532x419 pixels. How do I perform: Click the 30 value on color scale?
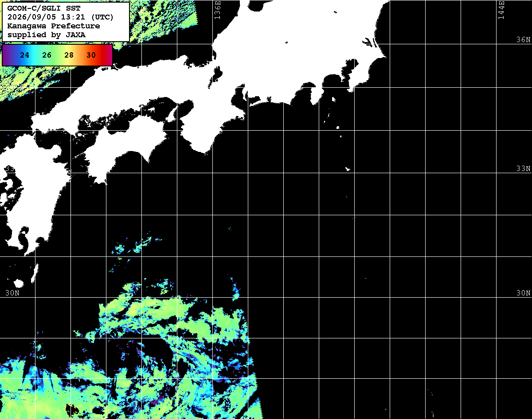click(x=91, y=55)
